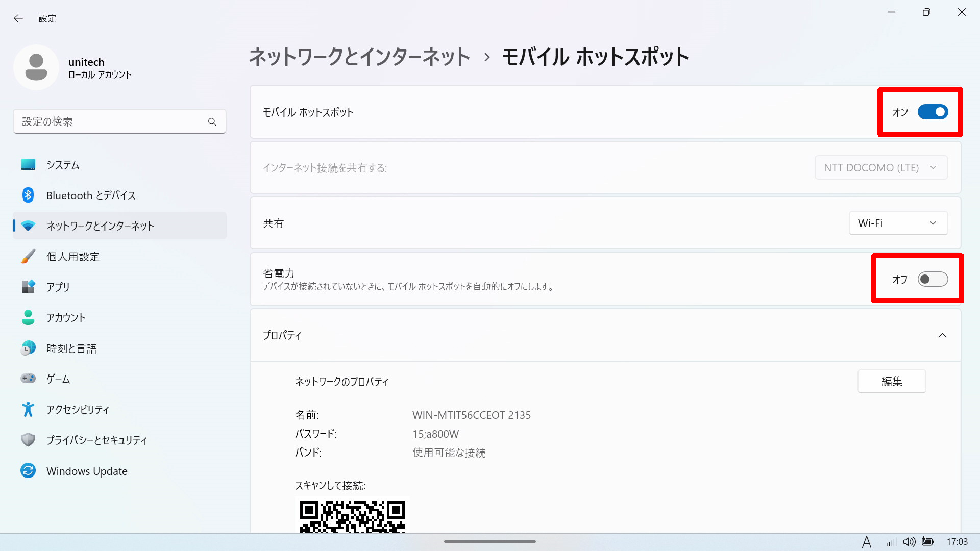Click the hotspot QR code image

tap(352, 515)
